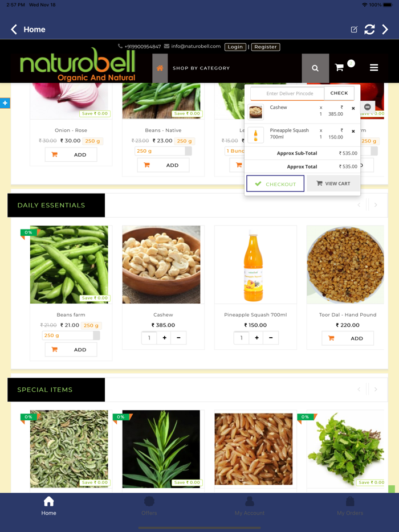The height and width of the screenshot is (532, 399).
Task: Open the Beans farm 250 g dropdown
Action: (71, 335)
